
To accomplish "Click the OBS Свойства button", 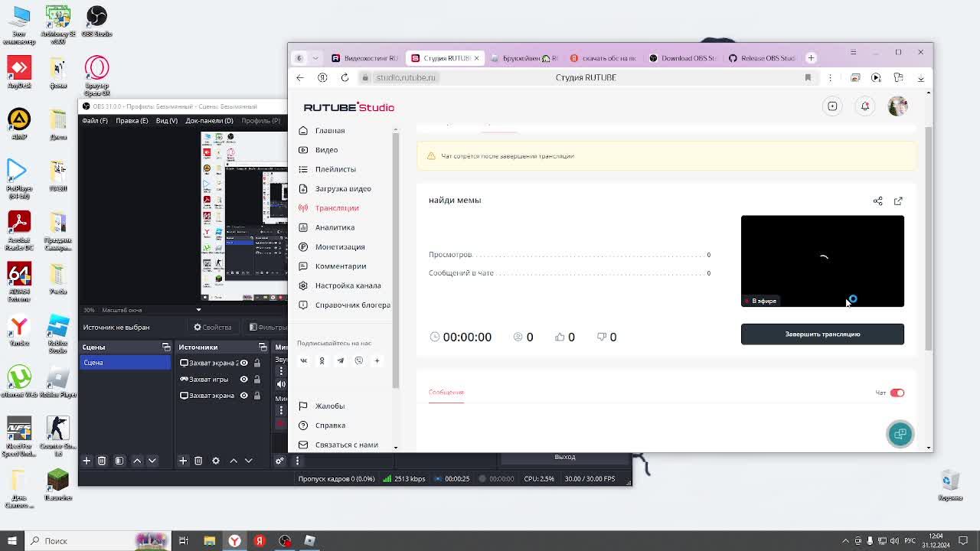I will click(x=213, y=328).
